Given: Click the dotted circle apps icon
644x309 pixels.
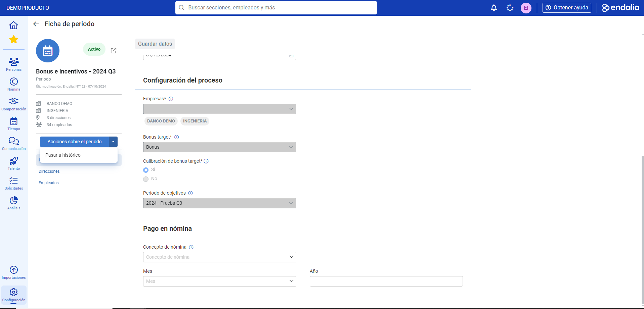Looking at the screenshot, I should (x=510, y=8).
